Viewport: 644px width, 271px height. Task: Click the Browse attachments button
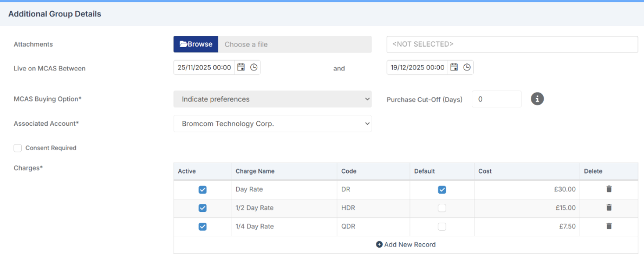tap(196, 44)
